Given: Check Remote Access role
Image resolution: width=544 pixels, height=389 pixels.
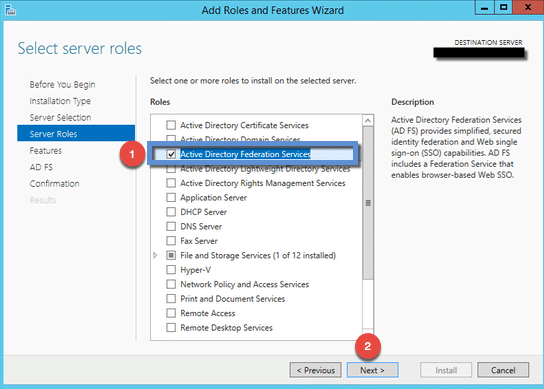Looking at the screenshot, I should pyautogui.click(x=171, y=313).
